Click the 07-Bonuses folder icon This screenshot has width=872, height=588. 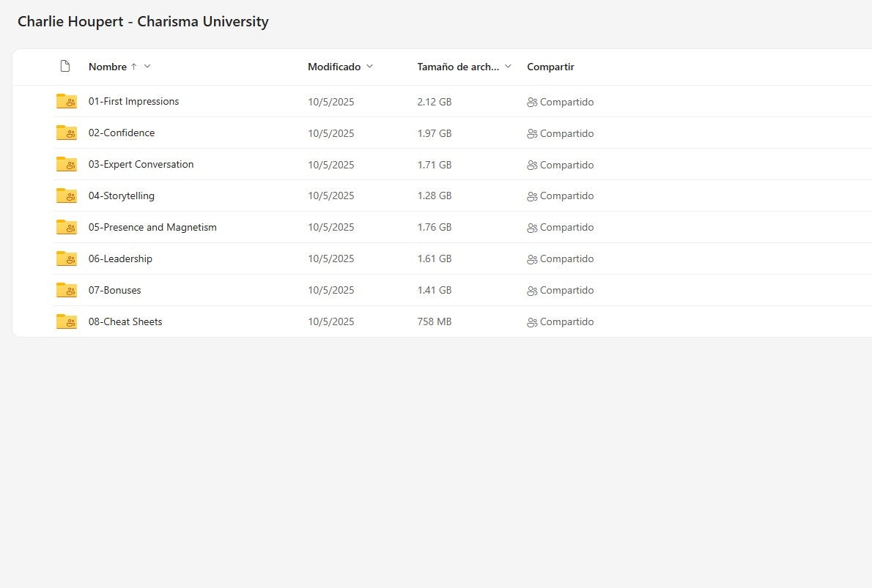coord(66,291)
